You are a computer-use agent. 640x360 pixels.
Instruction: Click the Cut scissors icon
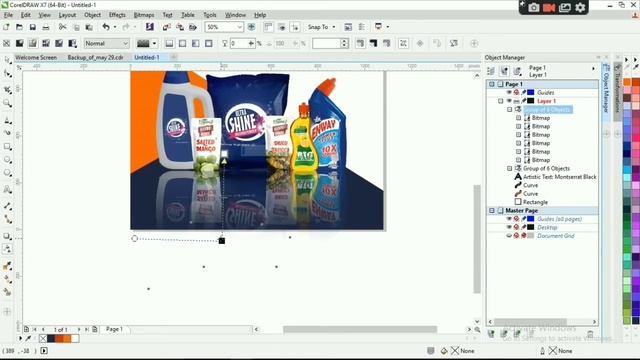click(62, 27)
